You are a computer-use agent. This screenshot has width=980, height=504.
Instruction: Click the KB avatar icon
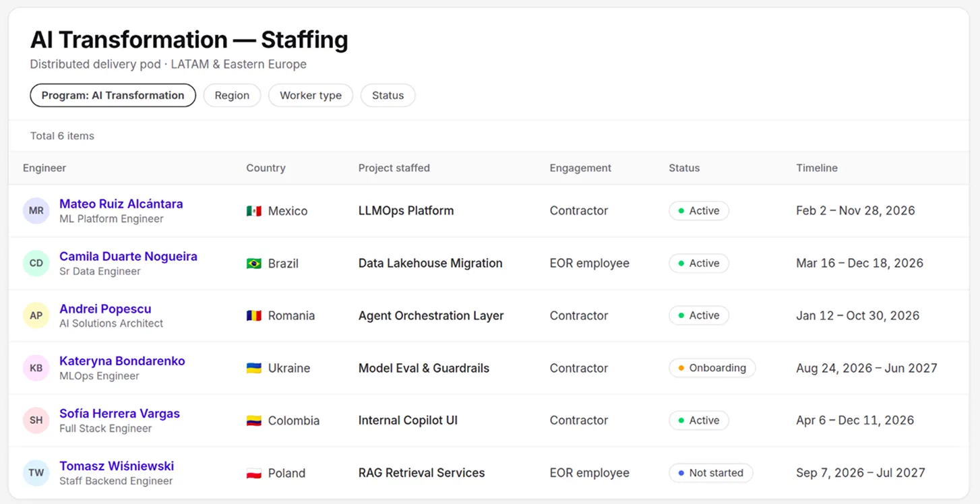(x=36, y=368)
